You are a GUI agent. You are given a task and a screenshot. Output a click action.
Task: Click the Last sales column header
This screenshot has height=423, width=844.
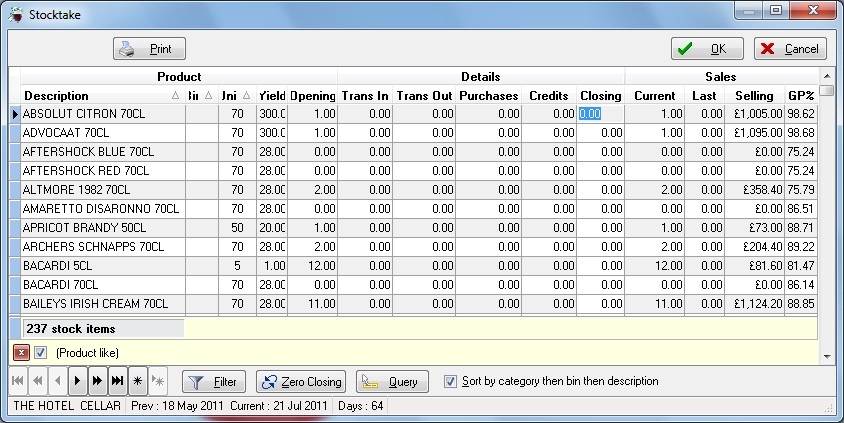click(x=704, y=95)
